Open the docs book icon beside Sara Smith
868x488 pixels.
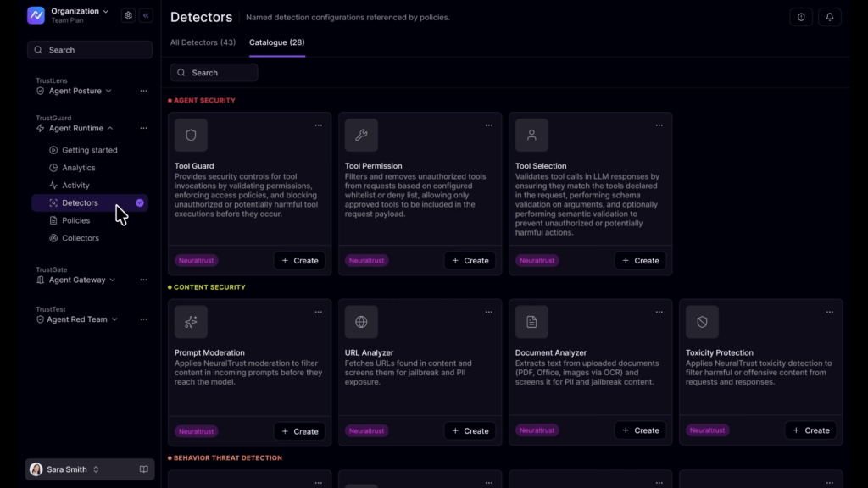click(x=144, y=469)
